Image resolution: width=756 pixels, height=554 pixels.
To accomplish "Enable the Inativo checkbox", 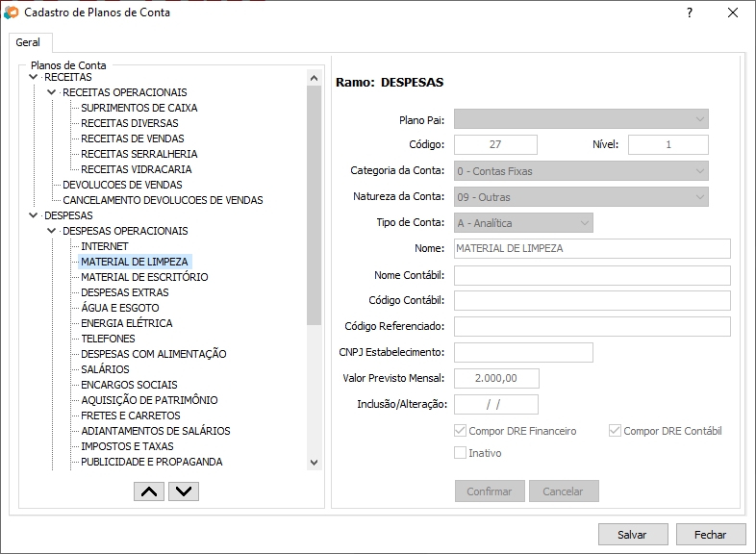I will click(x=460, y=453).
